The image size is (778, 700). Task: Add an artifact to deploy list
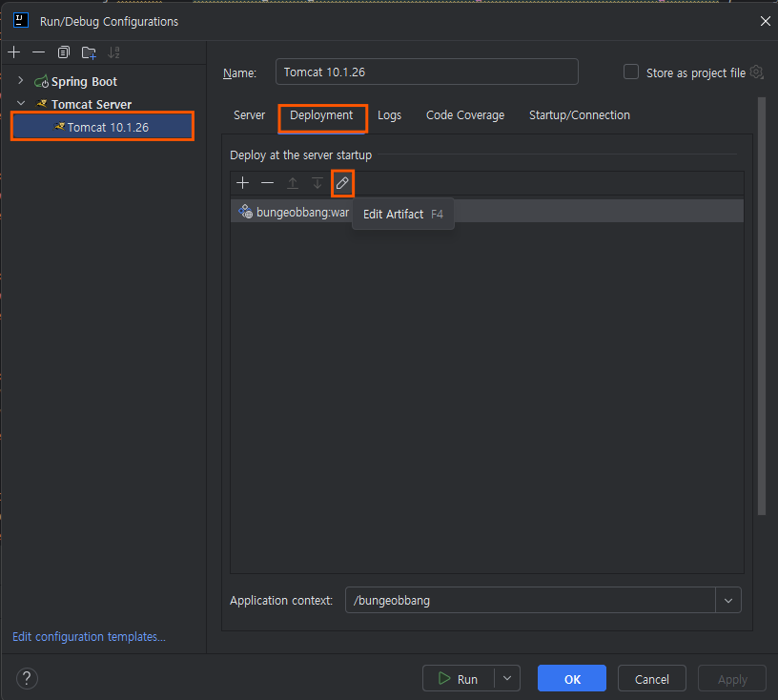pyautogui.click(x=242, y=183)
